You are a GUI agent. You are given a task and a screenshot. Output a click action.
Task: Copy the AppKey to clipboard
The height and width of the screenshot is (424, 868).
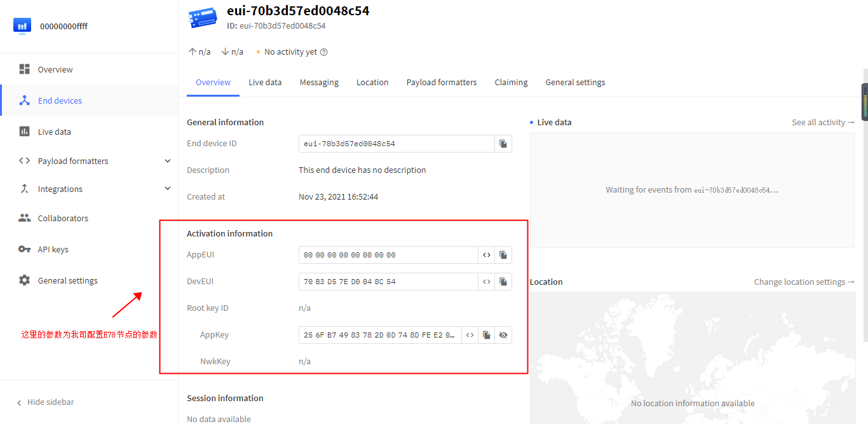click(x=486, y=335)
